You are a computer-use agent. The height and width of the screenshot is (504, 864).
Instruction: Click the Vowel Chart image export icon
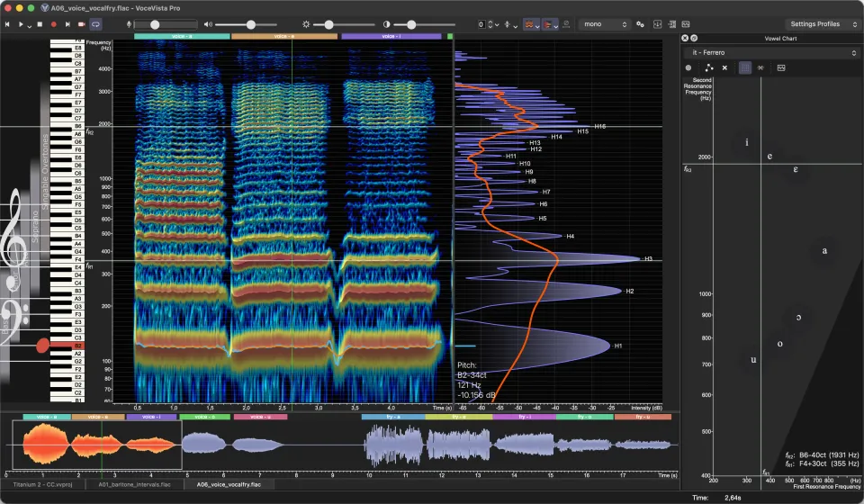[x=781, y=67]
